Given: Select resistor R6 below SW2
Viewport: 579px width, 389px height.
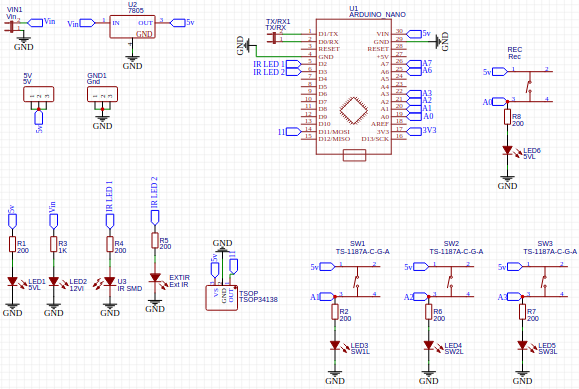Looking at the screenshot, I should pyautogui.click(x=429, y=312).
